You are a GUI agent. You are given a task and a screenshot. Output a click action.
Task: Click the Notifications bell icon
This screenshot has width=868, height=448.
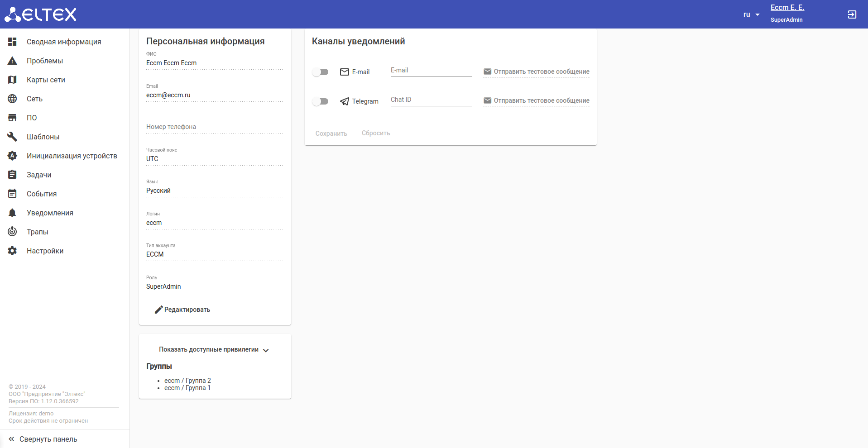click(x=12, y=213)
